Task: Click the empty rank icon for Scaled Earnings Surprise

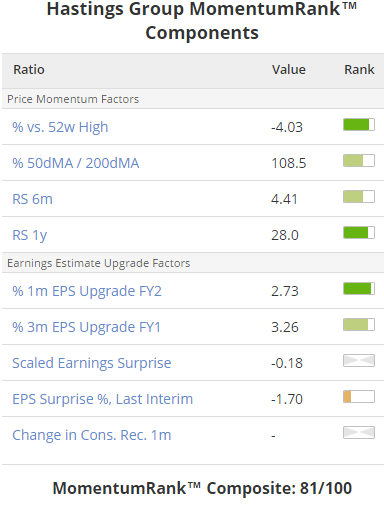Action: click(359, 361)
